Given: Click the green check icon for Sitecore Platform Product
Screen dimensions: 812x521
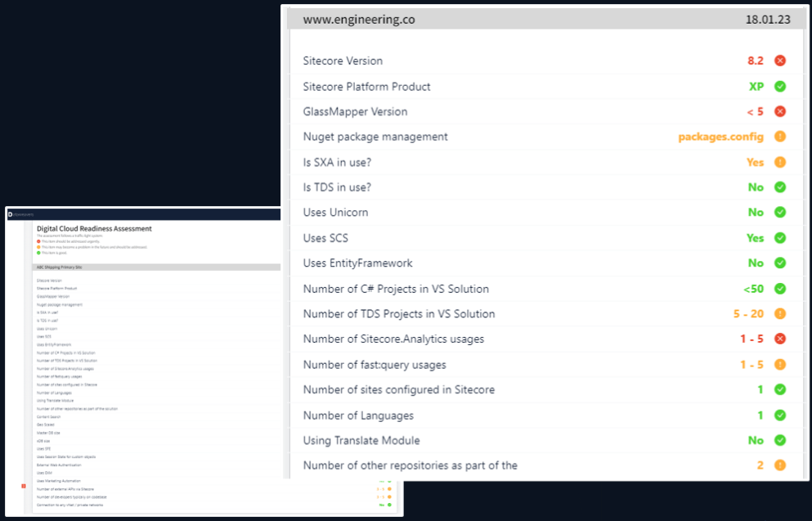Looking at the screenshot, I should tap(779, 87).
